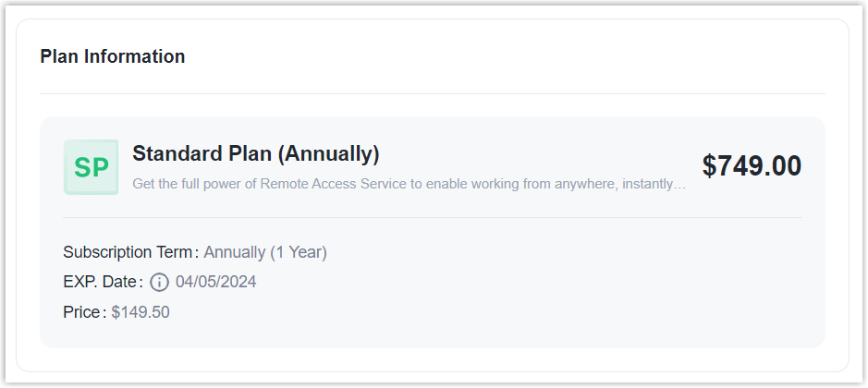This screenshot has width=868, height=388.
Task: Select the Annually (1 Year) value
Action: [x=265, y=252]
